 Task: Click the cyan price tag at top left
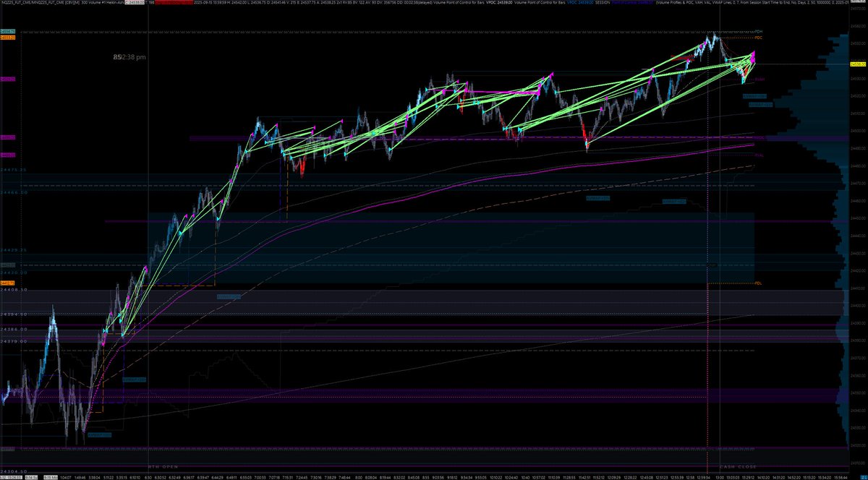(x=8, y=33)
